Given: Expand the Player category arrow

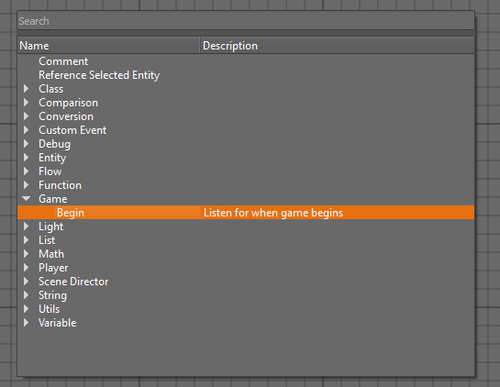Looking at the screenshot, I should coord(26,267).
